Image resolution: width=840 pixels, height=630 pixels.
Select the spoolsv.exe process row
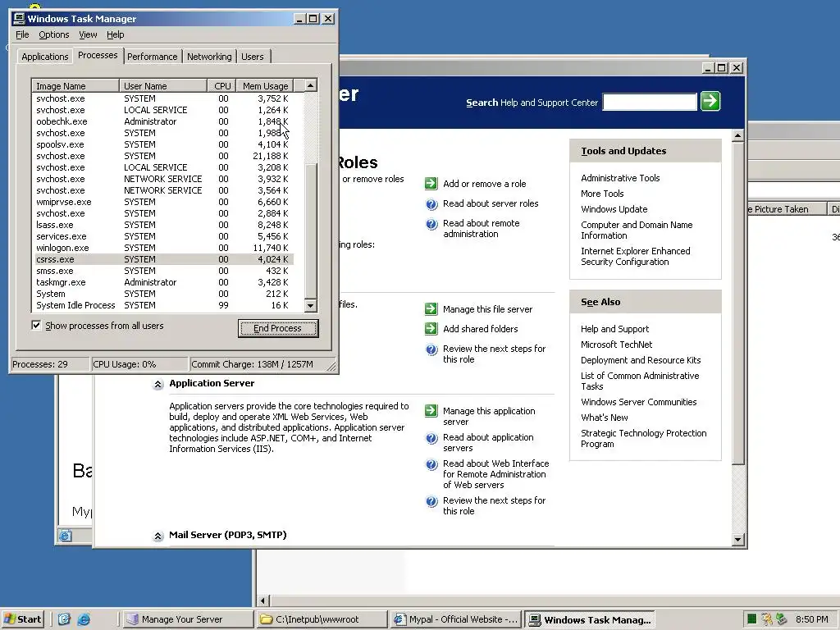163,144
